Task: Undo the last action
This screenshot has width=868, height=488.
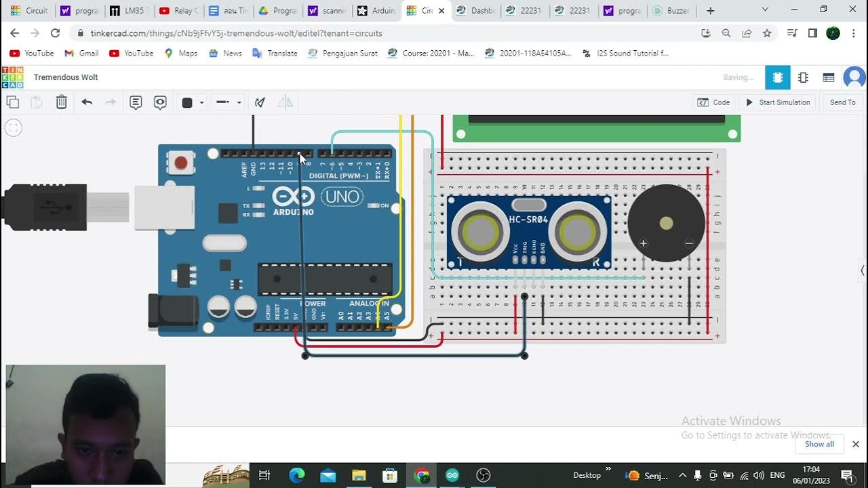Action: 87,102
